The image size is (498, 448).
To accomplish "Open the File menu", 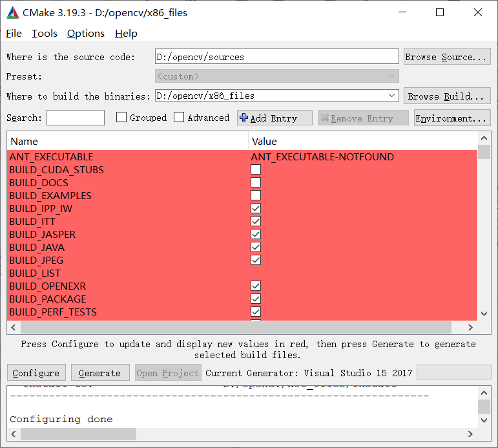I will point(14,34).
